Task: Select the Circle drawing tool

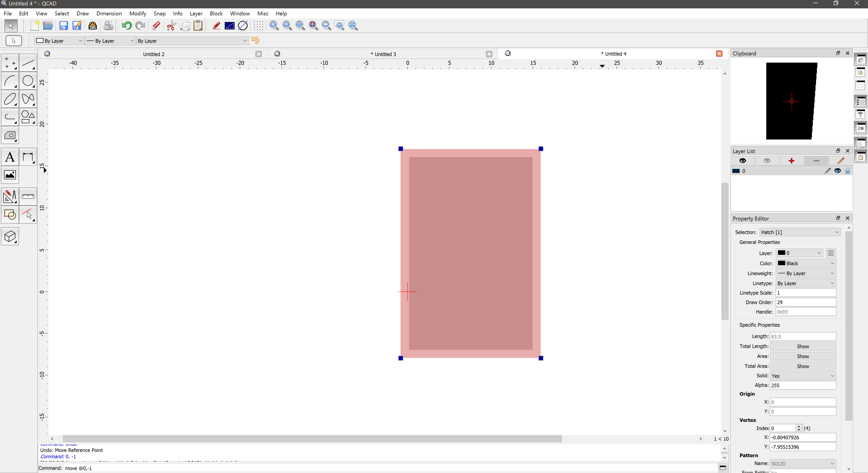Action: pos(28,81)
